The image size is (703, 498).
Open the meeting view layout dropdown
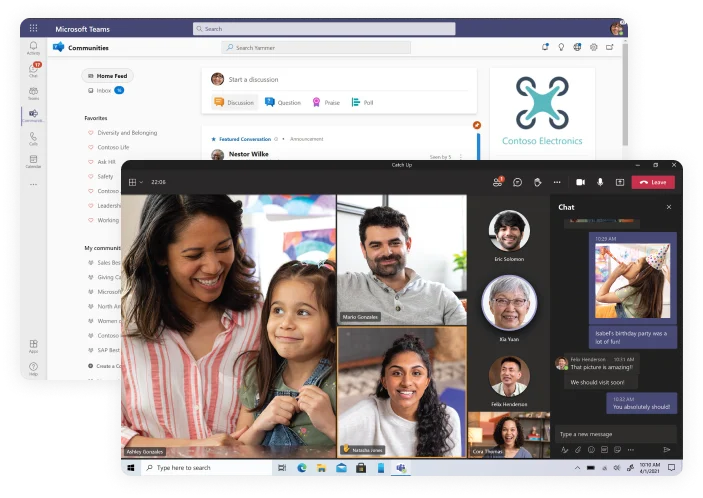(135, 182)
